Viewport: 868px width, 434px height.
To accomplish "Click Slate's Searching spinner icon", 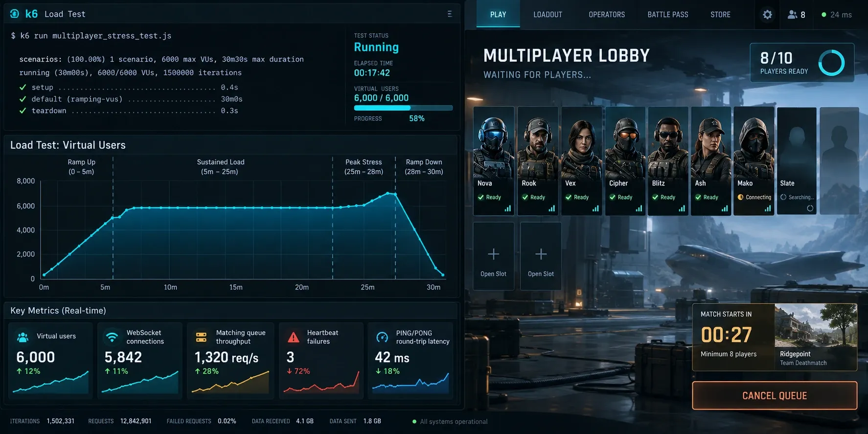I will tap(783, 197).
